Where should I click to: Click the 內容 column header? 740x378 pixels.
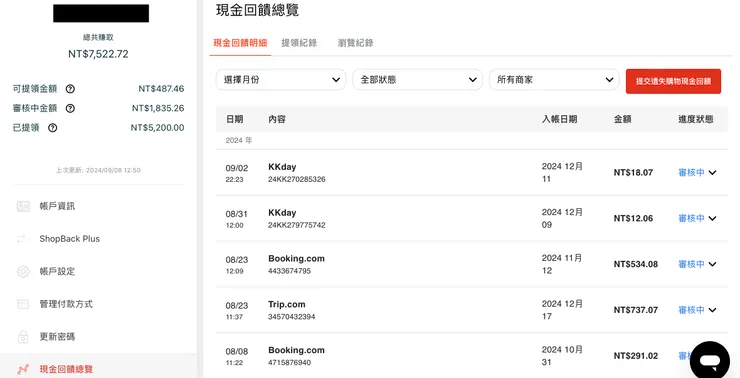pyautogui.click(x=277, y=119)
